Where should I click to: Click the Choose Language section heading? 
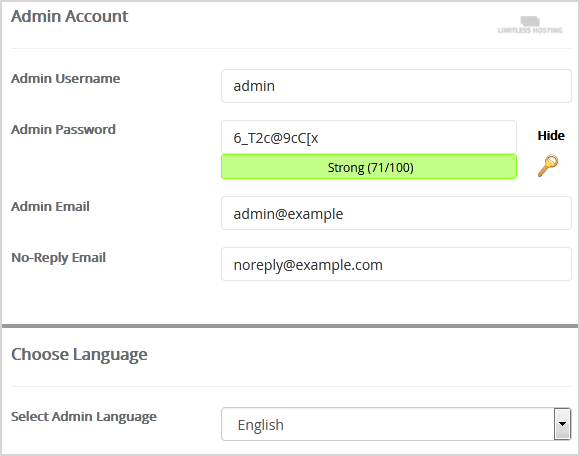pos(79,354)
